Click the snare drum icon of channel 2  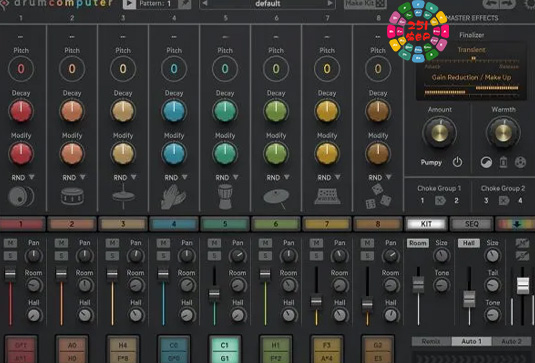pos(72,196)
